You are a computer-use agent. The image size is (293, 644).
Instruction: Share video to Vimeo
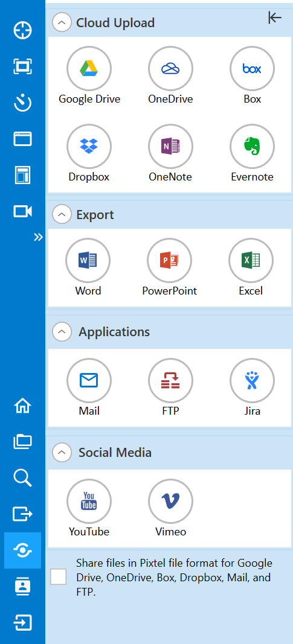170,501
